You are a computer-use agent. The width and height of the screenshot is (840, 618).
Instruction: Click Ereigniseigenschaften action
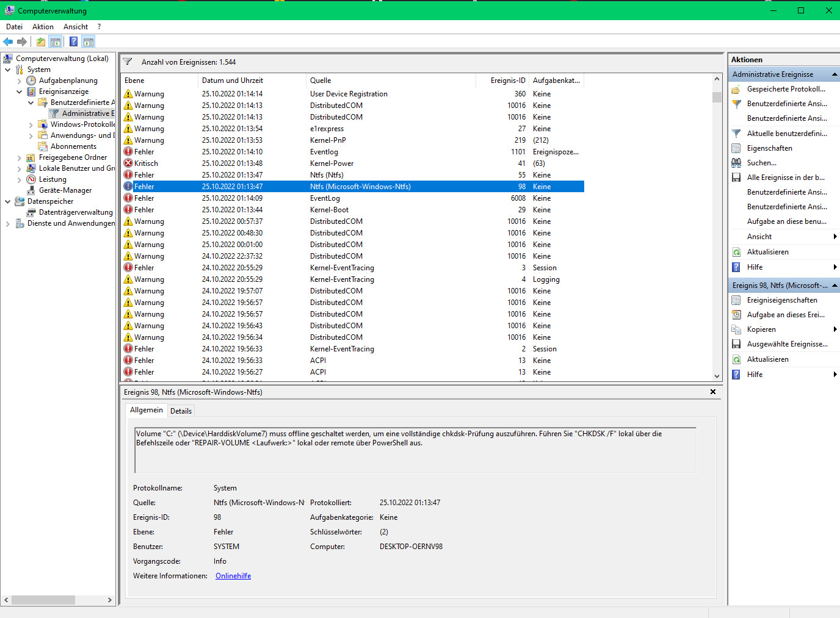point(782,300)
